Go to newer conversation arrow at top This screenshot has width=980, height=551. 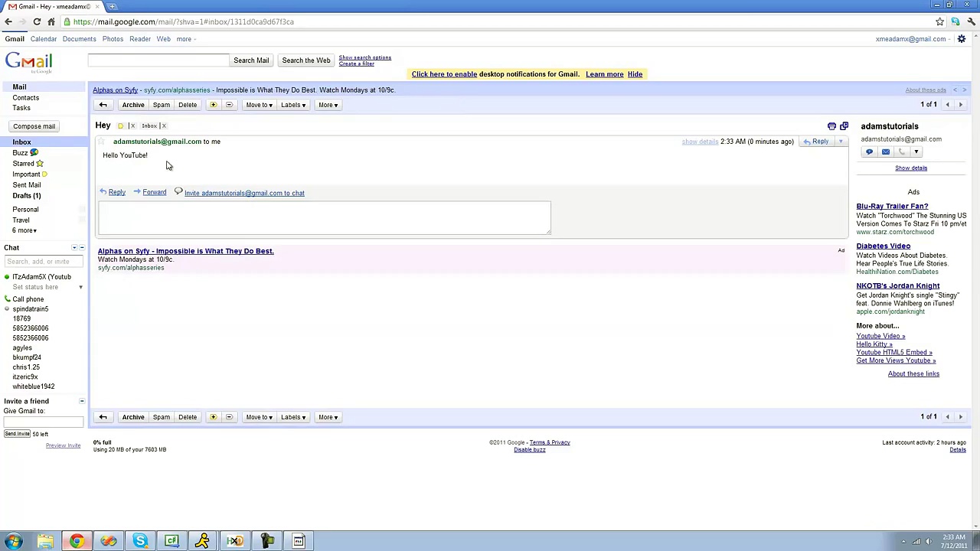coord(947,105)
